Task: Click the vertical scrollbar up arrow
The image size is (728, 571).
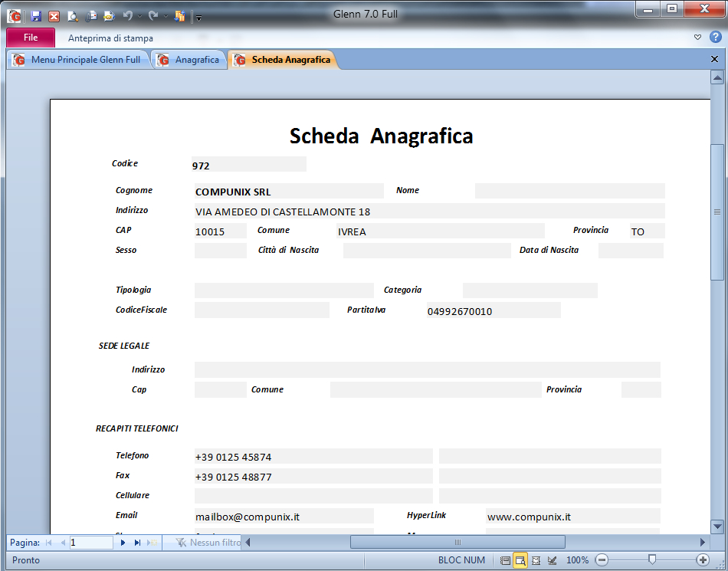Action: [x=717, y=77]
